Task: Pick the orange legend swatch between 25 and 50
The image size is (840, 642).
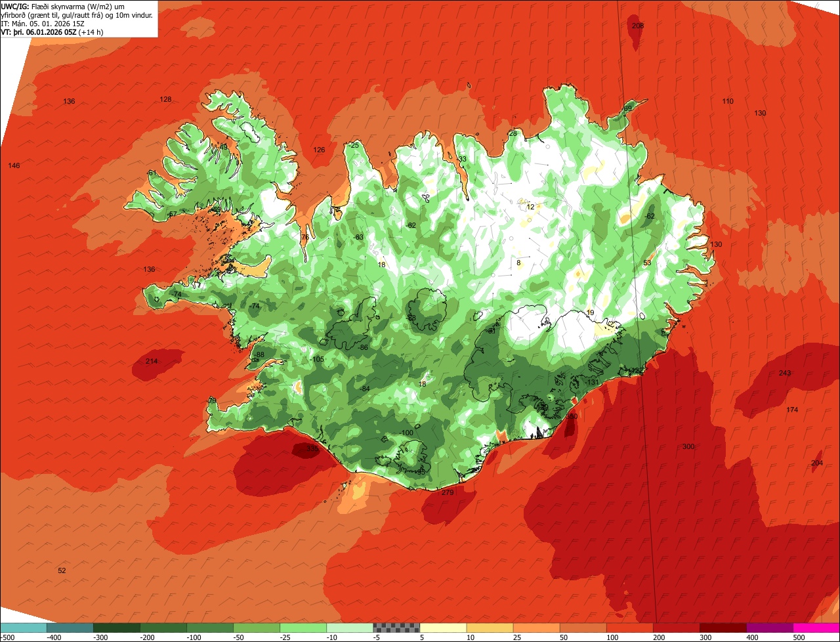Action: (x=536, y=627)
